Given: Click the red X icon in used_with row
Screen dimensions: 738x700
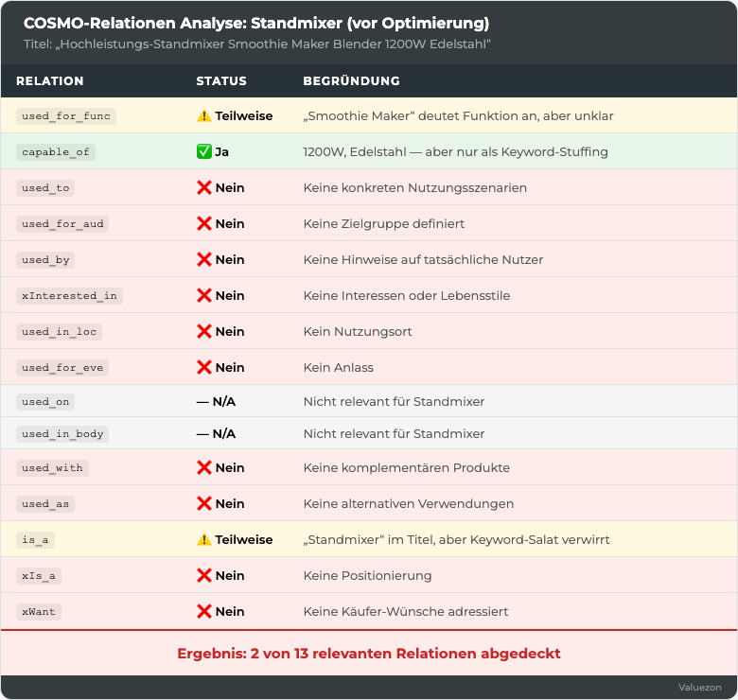Looking at the screenshot, I should (203, 467).
